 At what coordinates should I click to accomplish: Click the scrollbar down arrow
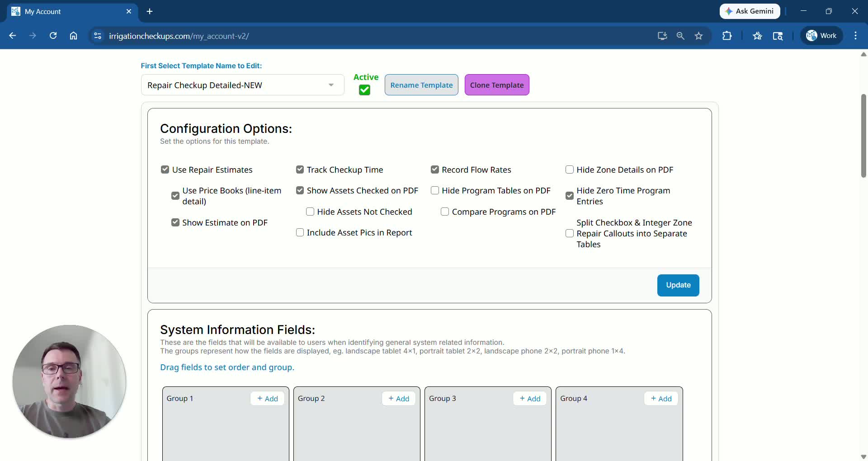click(863, 456)
